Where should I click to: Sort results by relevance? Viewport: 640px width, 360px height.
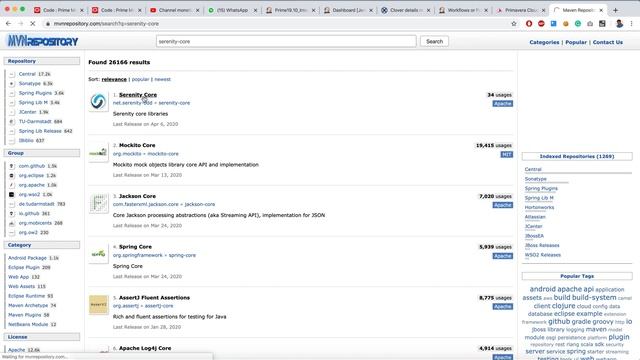pos(114,79)
